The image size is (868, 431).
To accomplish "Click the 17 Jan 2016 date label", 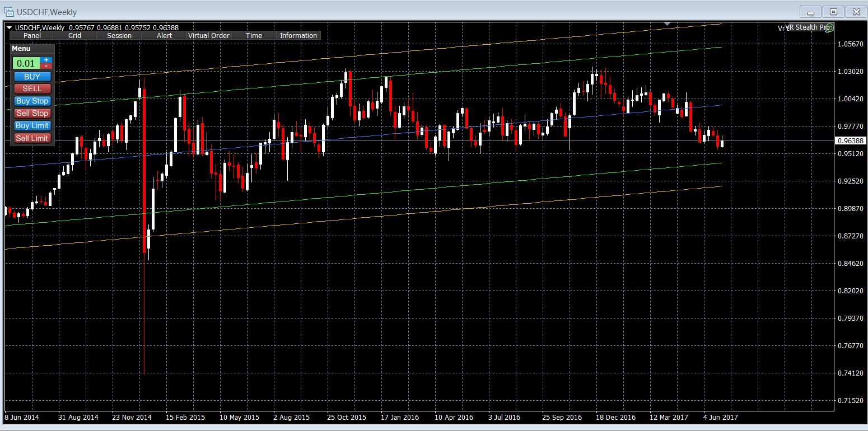I will pos(400,418).
